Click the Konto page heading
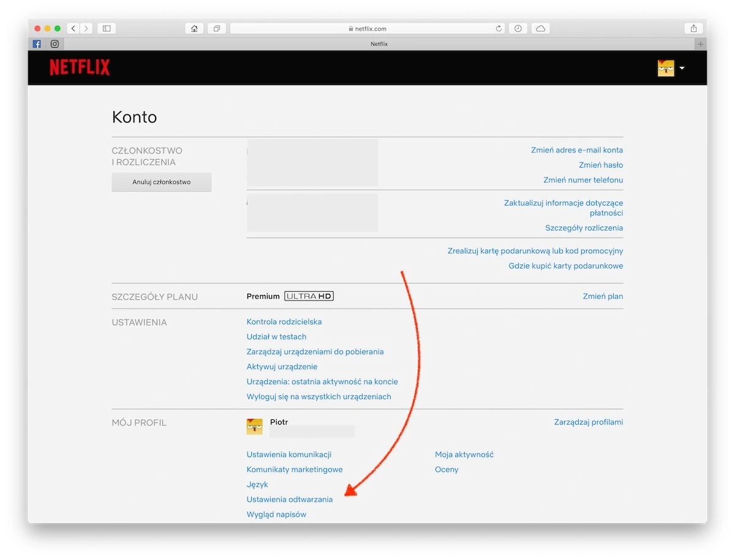Image resolution: width=735 pixels, height=560 pixels. (x=134, y=117)
